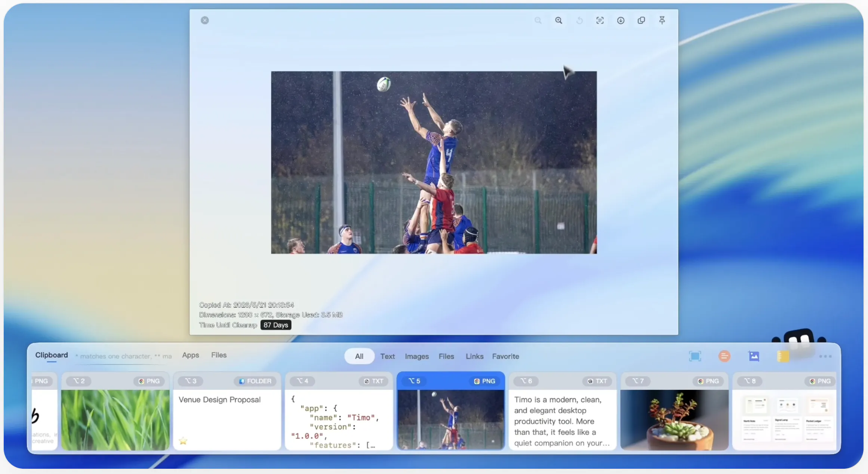Click the ⌥7 shortcut badge
This screenshot has width=868, height=474.
[x=638, y=381]
